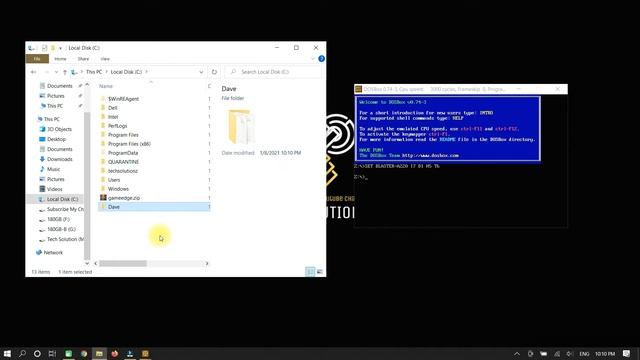Click the properties icon in title bar

tap(44, 48)
